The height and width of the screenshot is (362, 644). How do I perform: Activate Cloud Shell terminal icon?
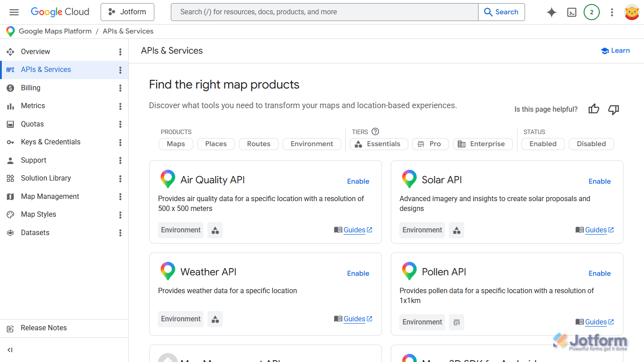(572, 12)
